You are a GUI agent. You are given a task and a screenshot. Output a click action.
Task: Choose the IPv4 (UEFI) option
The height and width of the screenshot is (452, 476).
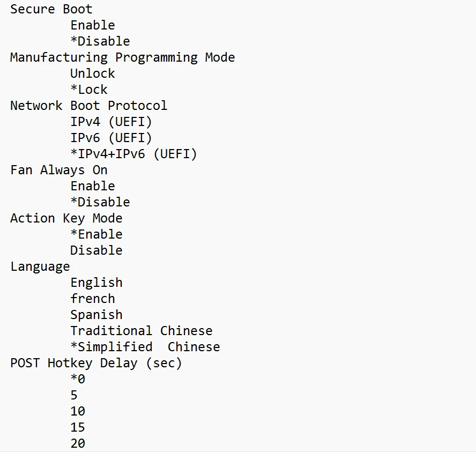coord(111,122)
